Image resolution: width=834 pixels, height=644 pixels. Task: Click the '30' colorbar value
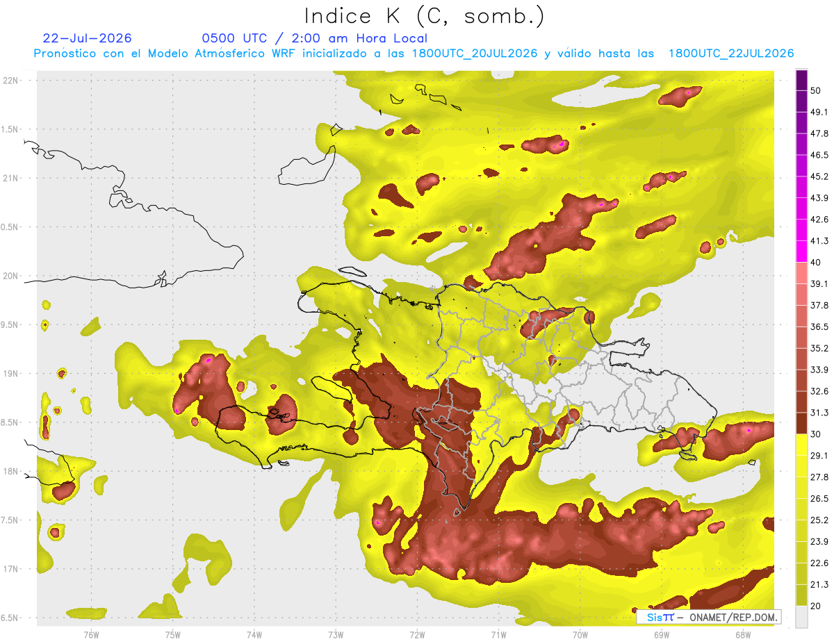(816, 434)
